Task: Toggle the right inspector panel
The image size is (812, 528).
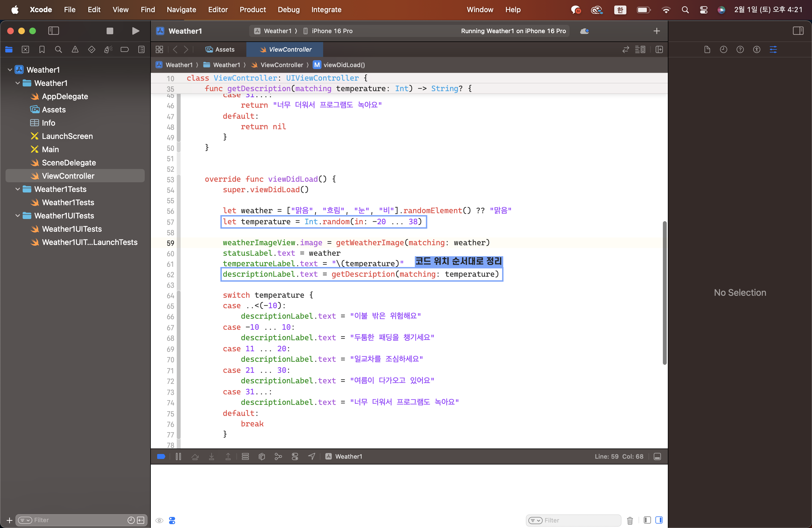Action: click(798, 31)
